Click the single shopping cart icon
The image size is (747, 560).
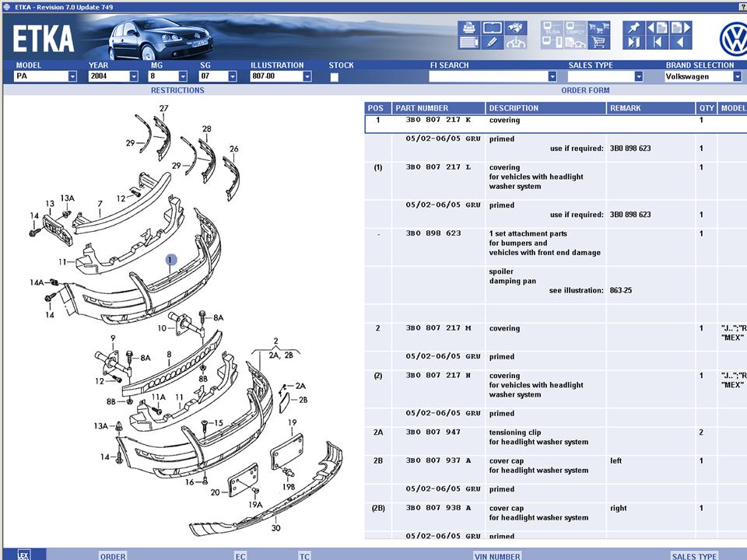pos(599,43)
